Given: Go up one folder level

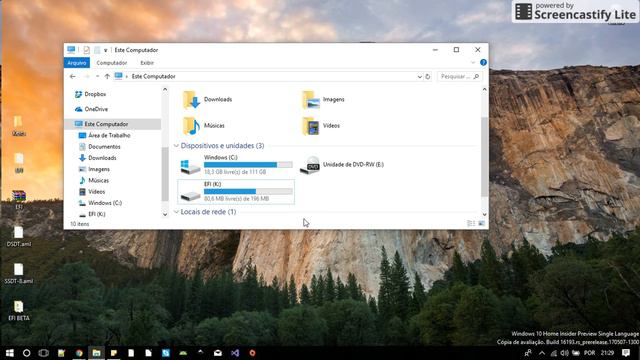Looking at the screenshot, I should [107, 76].
